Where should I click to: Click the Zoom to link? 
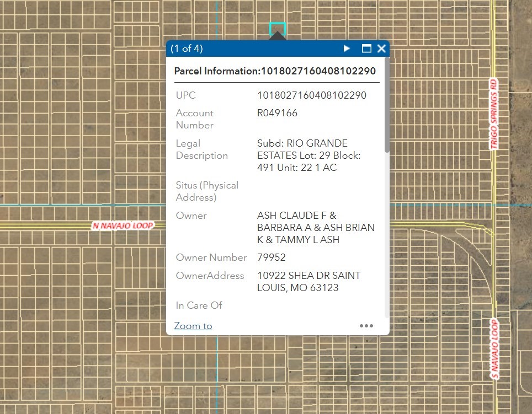click(x=193, y=326)
